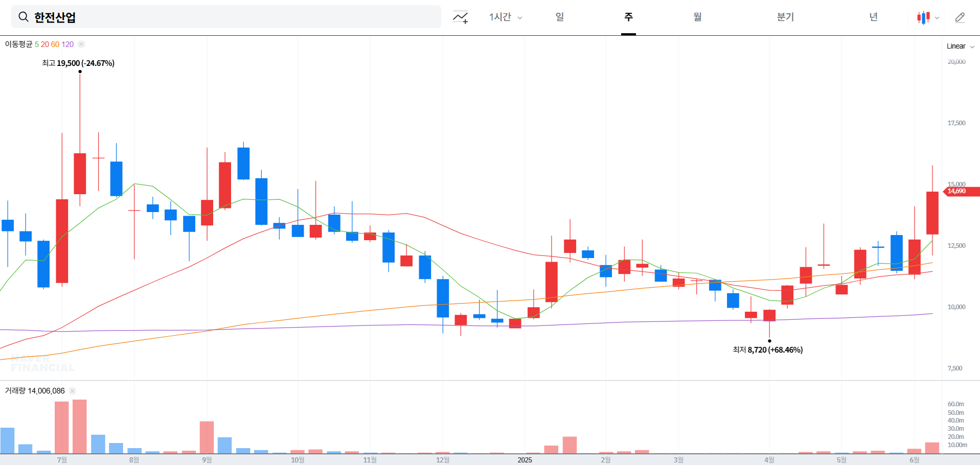Screen dimensions: 980x465
Task: Click the 20,000 price axis label
Action: (x=956, y=62)
